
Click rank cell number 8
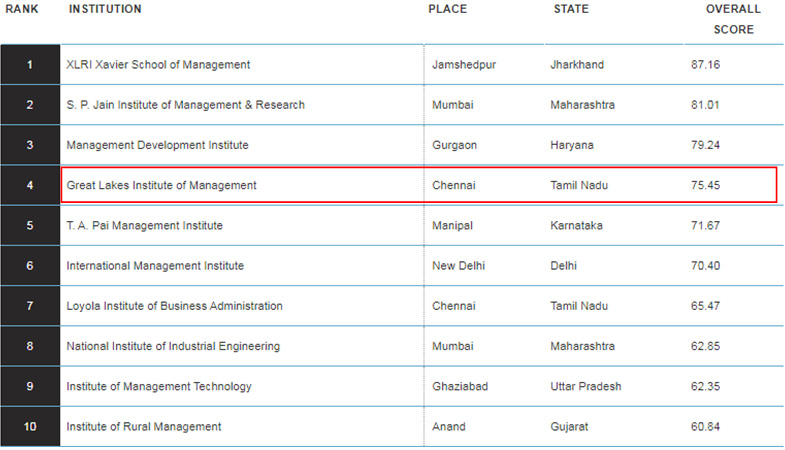click(30, 346)
